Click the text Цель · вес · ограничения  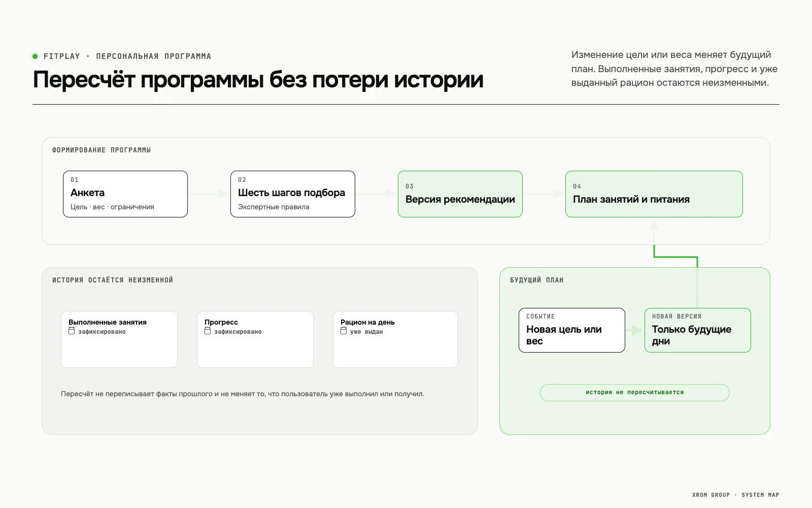pyautogui.click(x=112, y=207)
